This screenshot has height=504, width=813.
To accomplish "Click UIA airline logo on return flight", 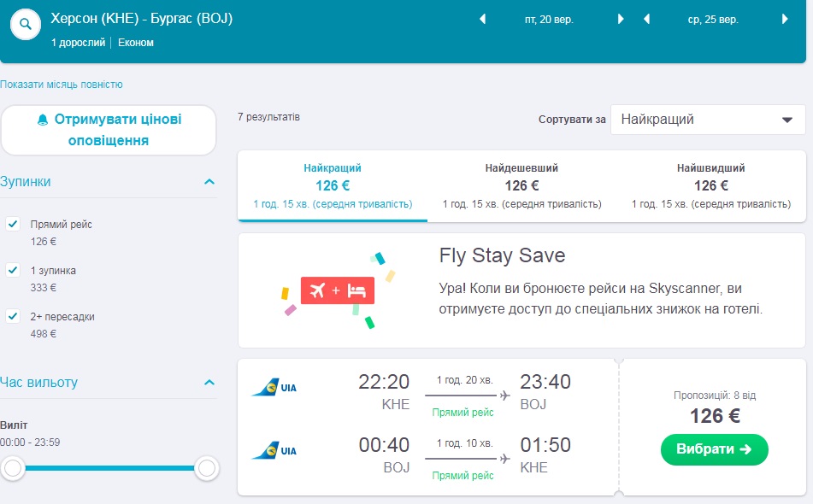I will 274,450.
